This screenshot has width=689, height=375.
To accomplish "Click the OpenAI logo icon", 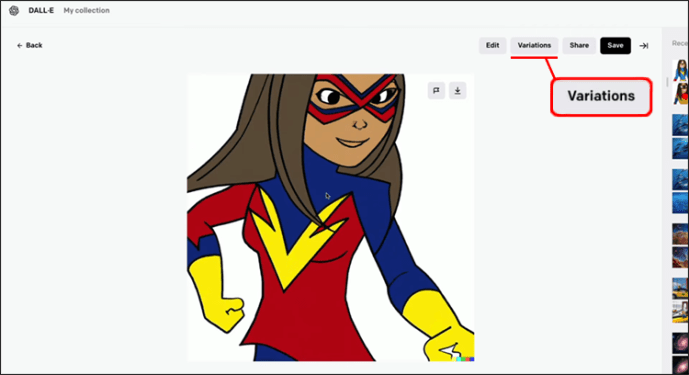I will (x=14, y=11).
